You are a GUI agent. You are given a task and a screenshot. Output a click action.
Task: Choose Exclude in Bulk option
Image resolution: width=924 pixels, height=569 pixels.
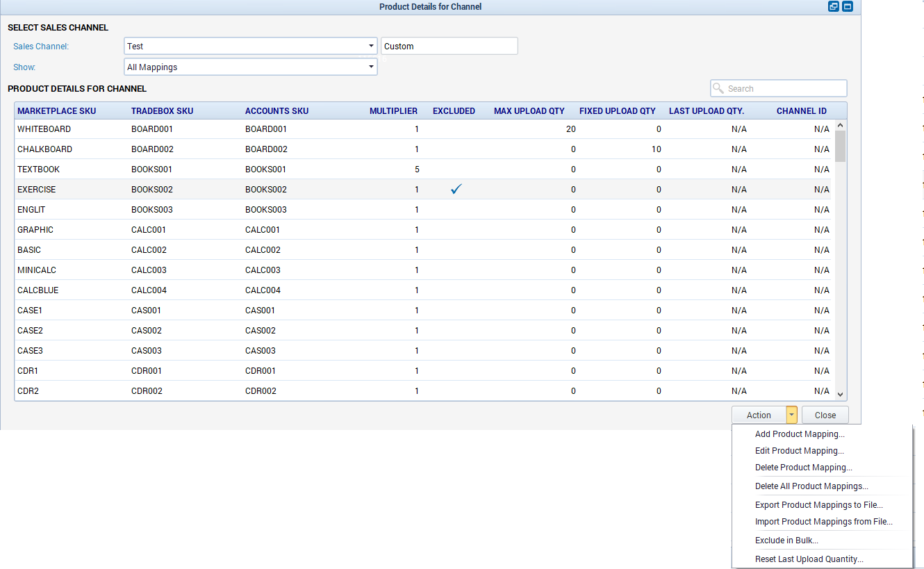(786, 541)
